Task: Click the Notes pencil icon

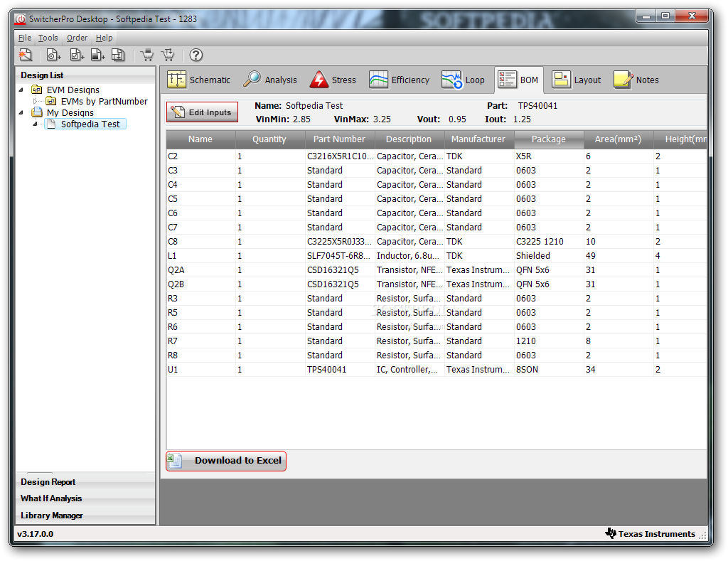Action: pos(623,80)
